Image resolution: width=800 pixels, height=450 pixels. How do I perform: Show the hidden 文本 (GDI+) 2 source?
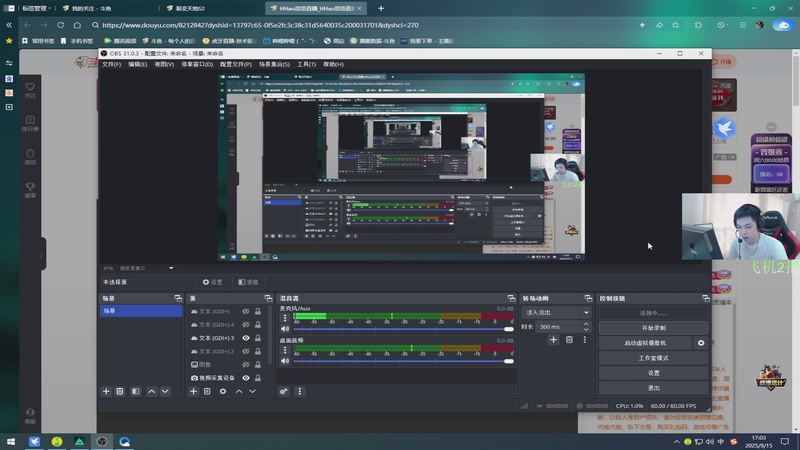pyautogui.click(x=246, y=351)
